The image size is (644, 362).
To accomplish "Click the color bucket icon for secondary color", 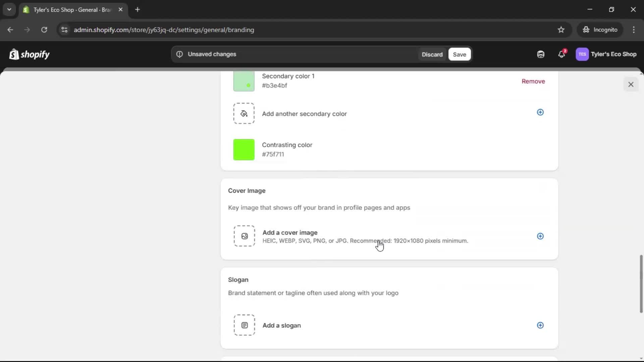I will coord(244,113).
